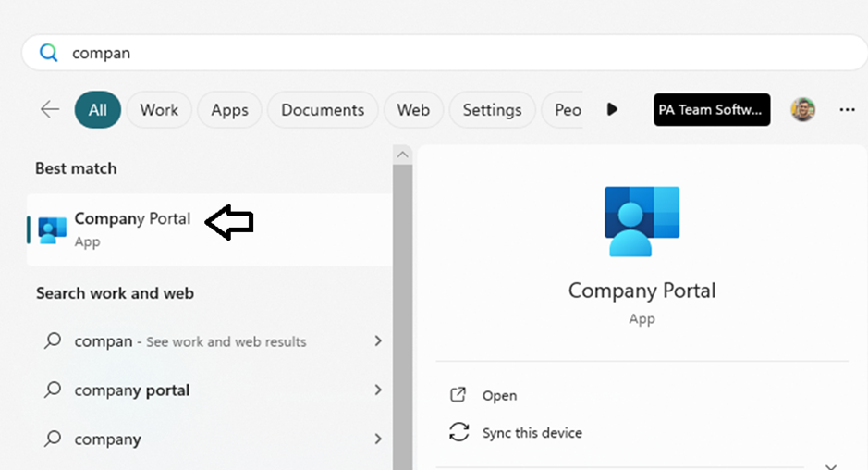Click the Open external-link icon
This screenshot has width=868, height=470.
tap(458, 395)
